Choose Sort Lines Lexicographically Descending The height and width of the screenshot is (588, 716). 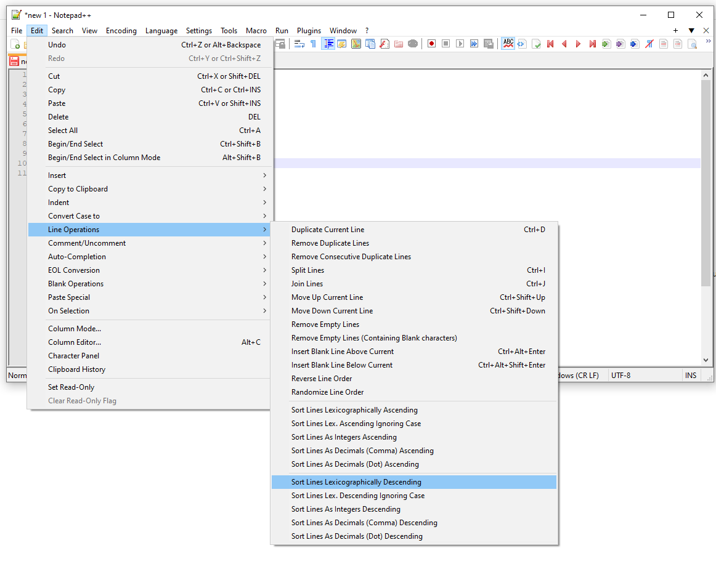coord(413,482)
